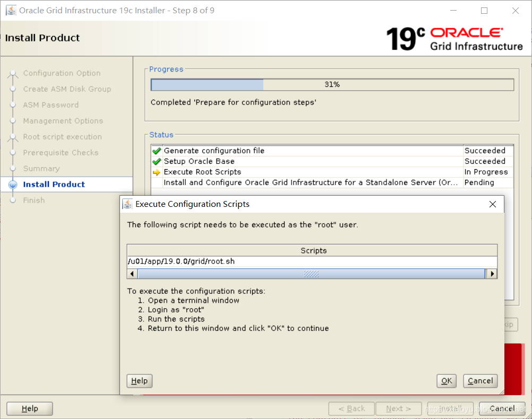
Task: Select Summary step in sidebar
Action: pyautogui.click(x=41, y=169)
